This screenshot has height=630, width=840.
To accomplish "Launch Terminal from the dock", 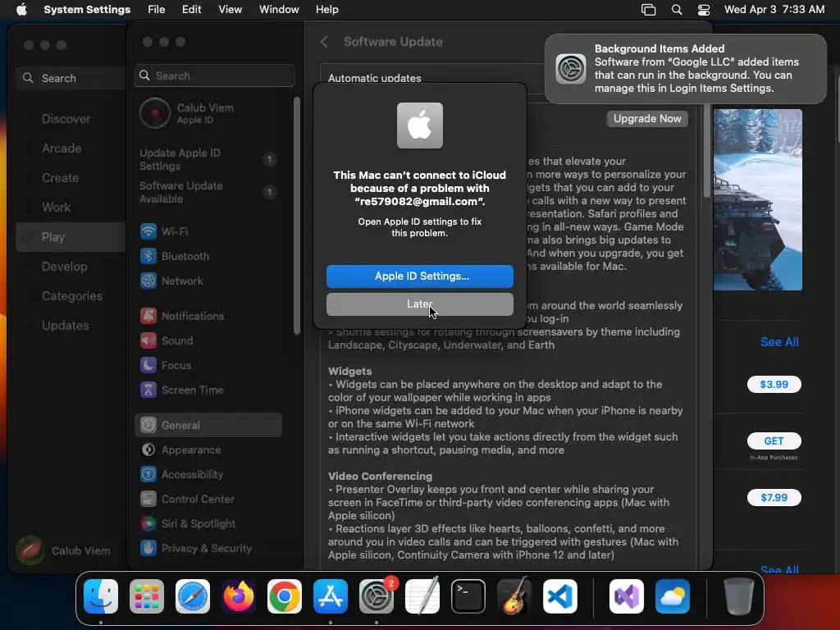I will [x=468, y=596].
